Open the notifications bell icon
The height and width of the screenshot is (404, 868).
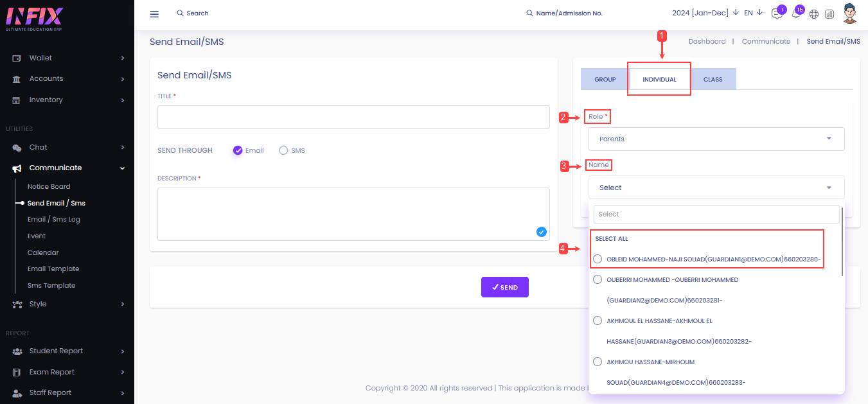click(795, 14)
